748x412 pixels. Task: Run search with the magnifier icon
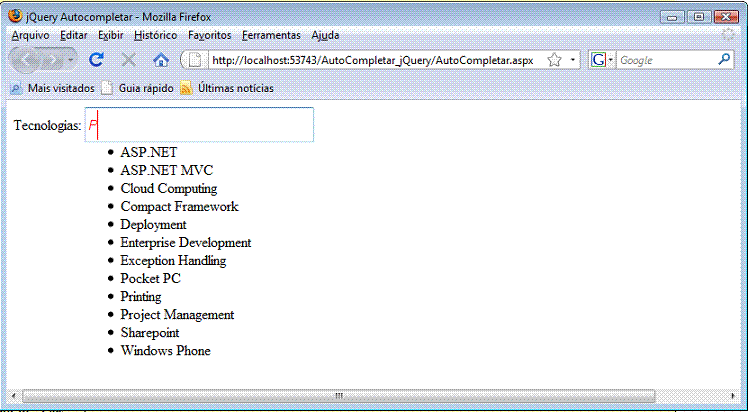(724, 60)
